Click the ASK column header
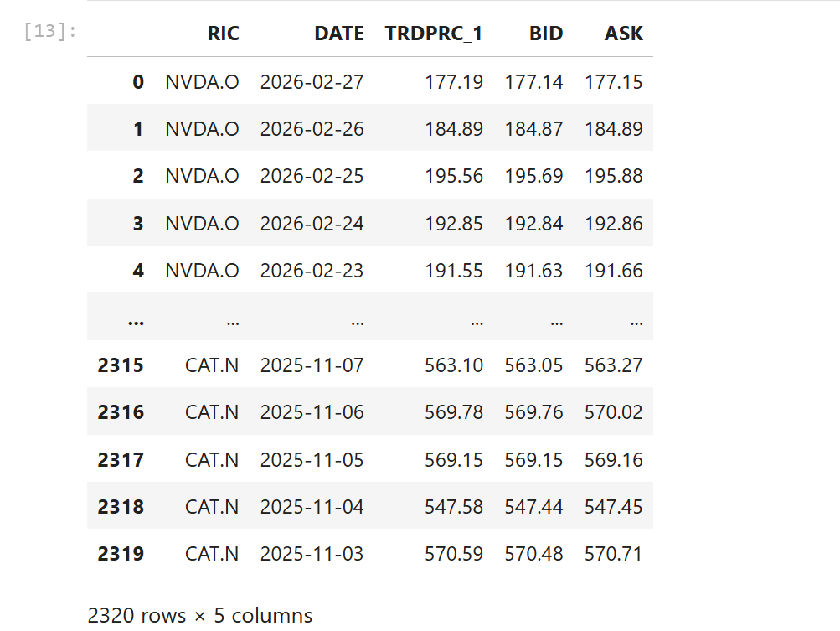Viewport: 840px width, 631px height. [x=624, y=34]
